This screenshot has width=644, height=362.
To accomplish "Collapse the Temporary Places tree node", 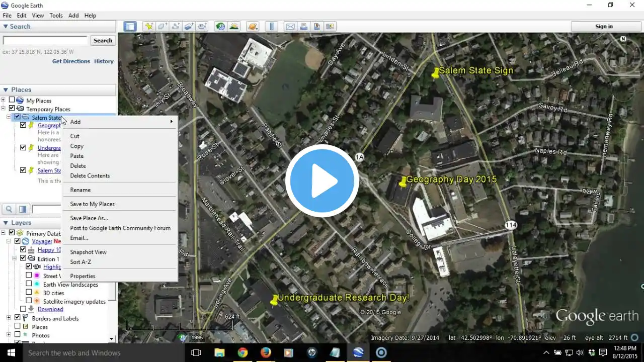I will pyautogui.click(x=4, y=109).
